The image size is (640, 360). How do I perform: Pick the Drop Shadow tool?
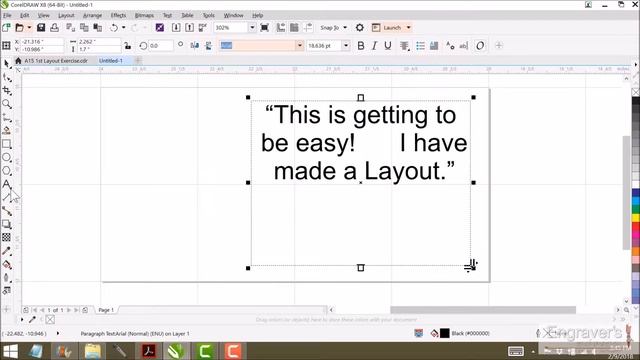(x=7, y=224)
